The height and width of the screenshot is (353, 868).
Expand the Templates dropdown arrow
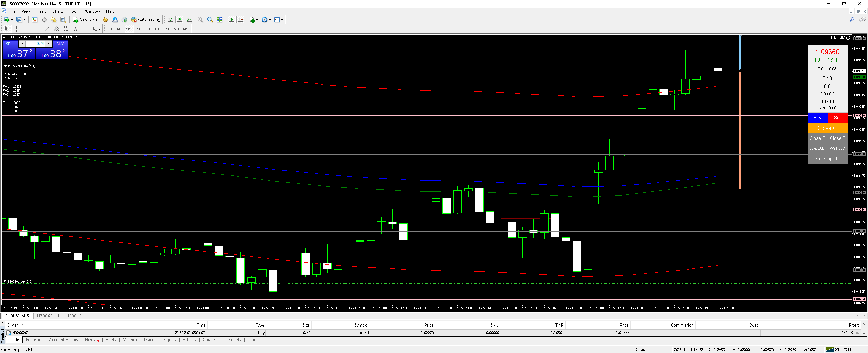point(282,20)
